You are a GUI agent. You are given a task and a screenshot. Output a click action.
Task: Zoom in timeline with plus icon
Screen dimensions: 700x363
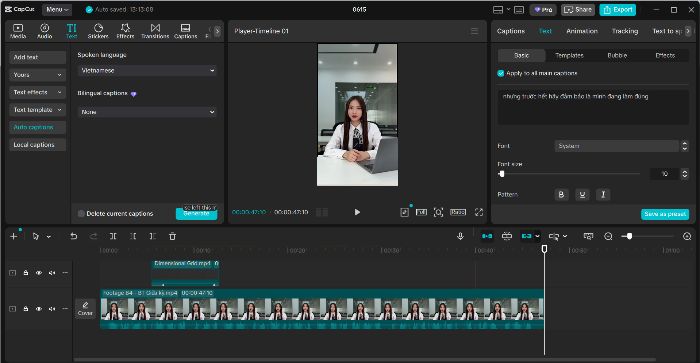pyautogui.click(x=687, y=236)
